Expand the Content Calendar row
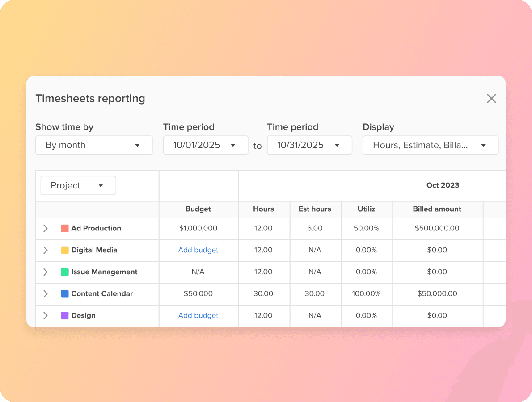This screenshot has width=532, height=402. [x=46, y=294]
